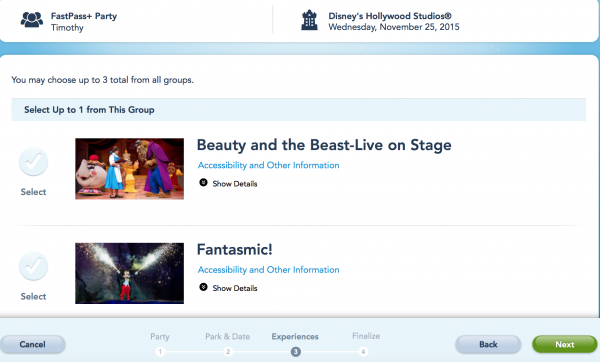
Task: Click 'Timothy' party member name
Action: 67,28
